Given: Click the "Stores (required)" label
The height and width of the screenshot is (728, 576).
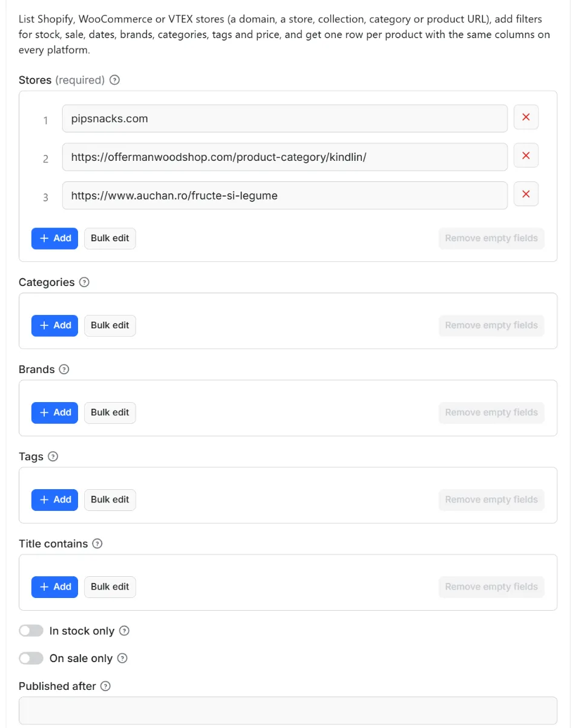Looking at the screenshot, I should pos(62,80).
